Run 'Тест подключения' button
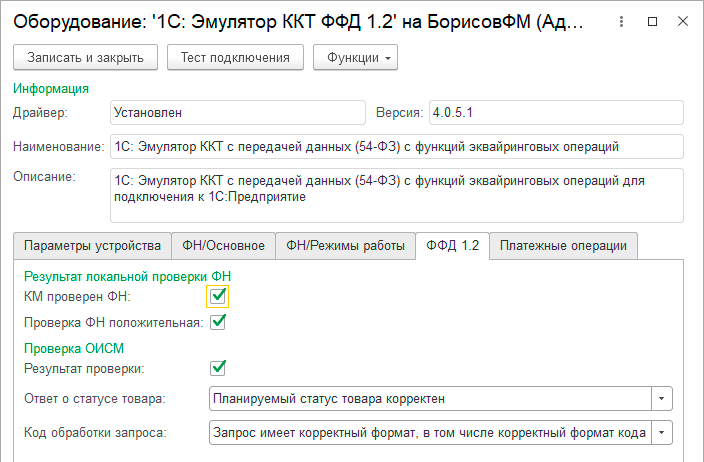The height and width of the screenshot is (462, 704). (x=235, y=58)
